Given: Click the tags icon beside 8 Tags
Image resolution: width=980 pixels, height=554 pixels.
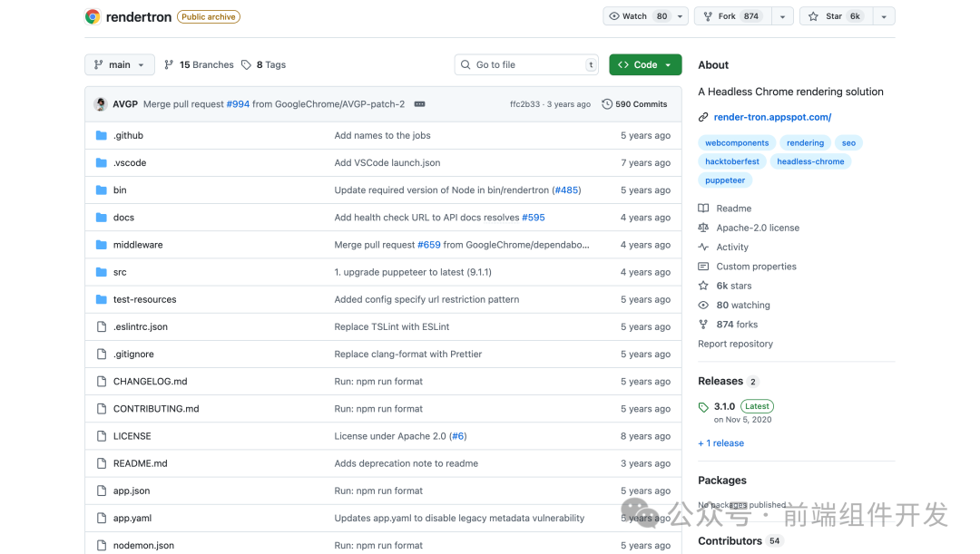Looking at the screenshot, I should click(x=246, y=65).
